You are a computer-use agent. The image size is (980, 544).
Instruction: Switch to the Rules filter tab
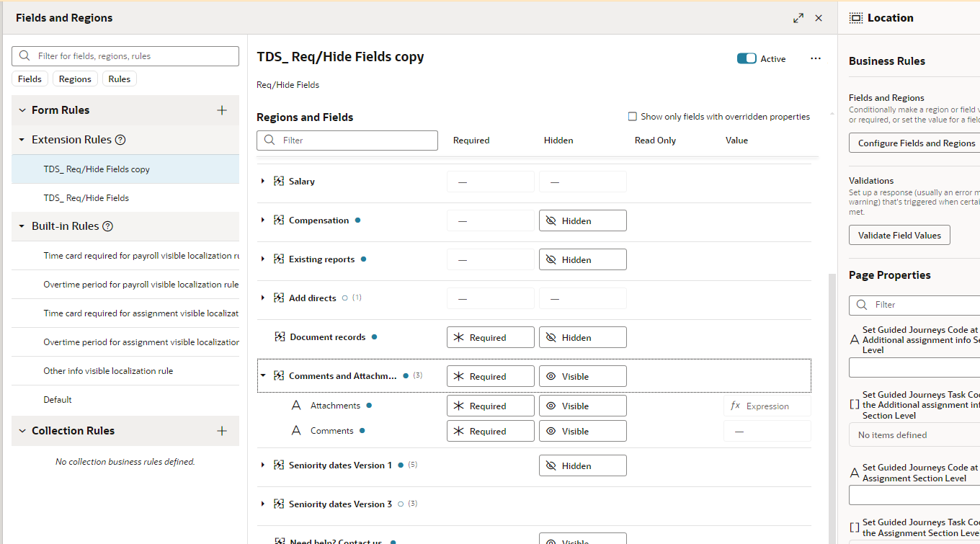pyautogui.click(x=119, y=79)
